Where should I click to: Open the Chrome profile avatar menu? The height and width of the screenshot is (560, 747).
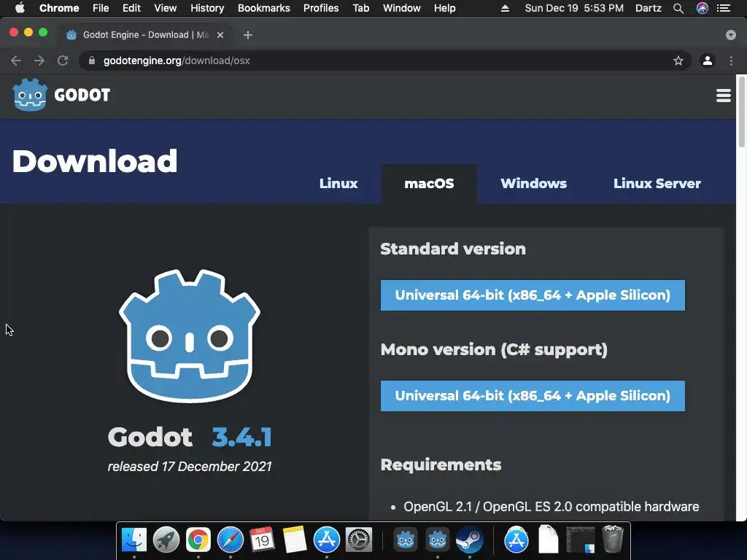(707, 61)
